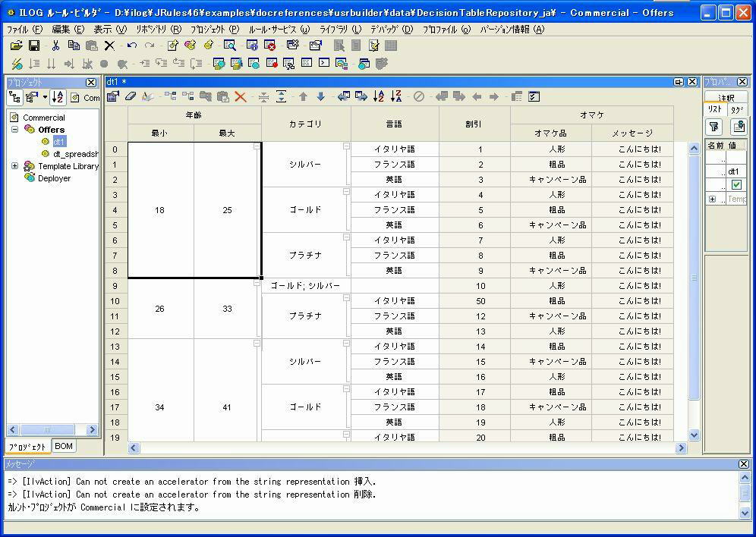Insert column right icon in dt1 toolbar
The width and height of the screenshot is (756, 537).
point(361,97)
